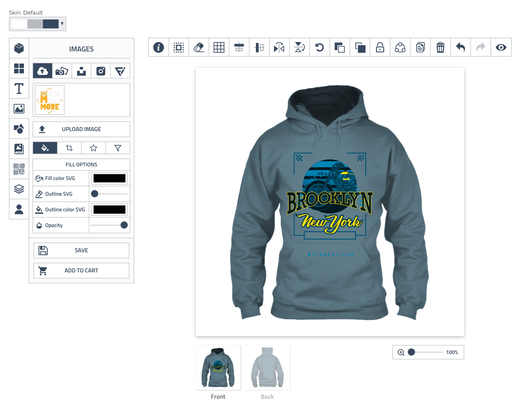The height and width of the screenshot is (420, 519).
Task: Switch to the filter funnel tab
Action: [118, 148]
